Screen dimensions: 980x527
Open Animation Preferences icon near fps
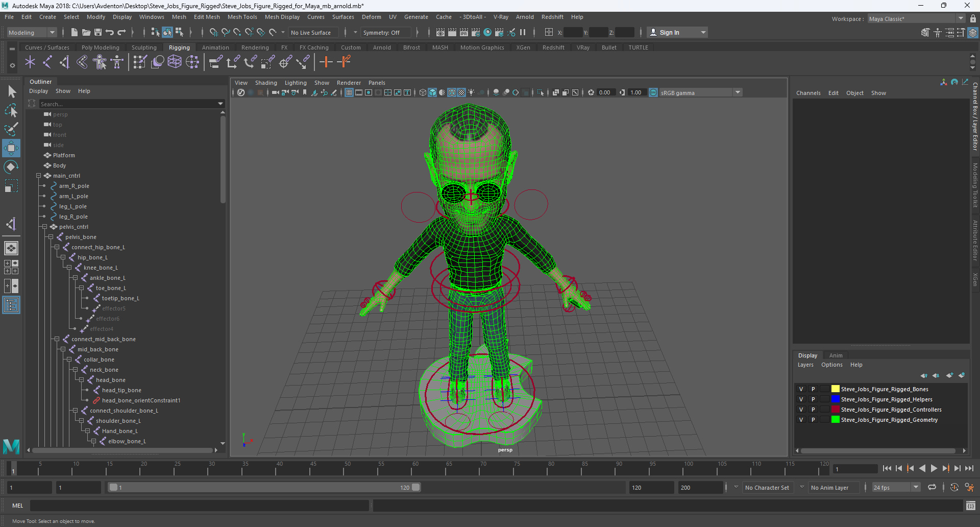click(x=969, y=487)
